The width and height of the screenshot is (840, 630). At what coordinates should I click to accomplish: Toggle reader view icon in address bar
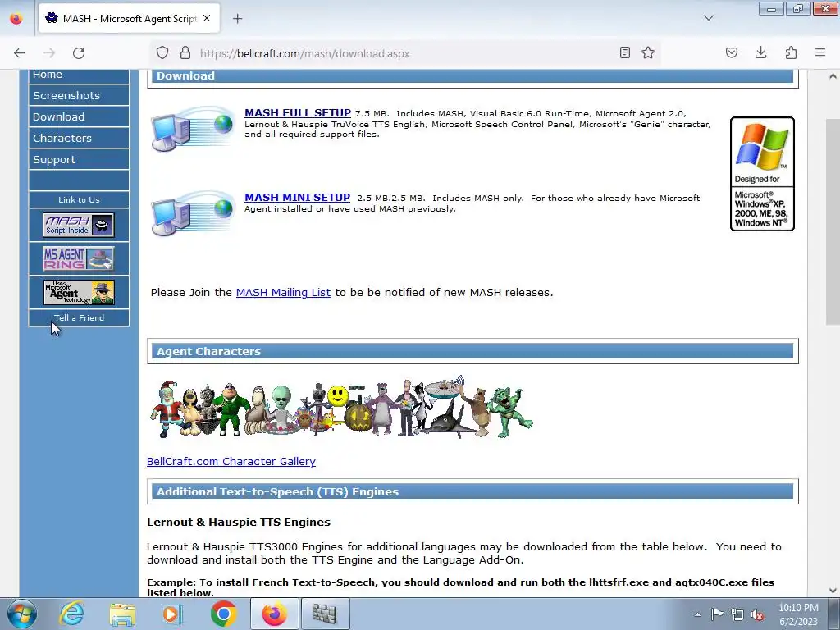(624, 52)
